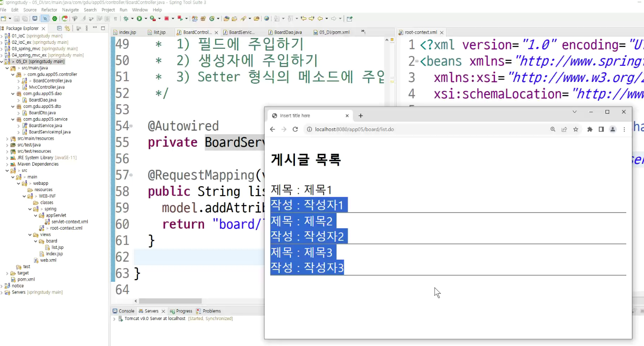
Task: Open the browser Extensions puzzle icon
Action: 590,129
